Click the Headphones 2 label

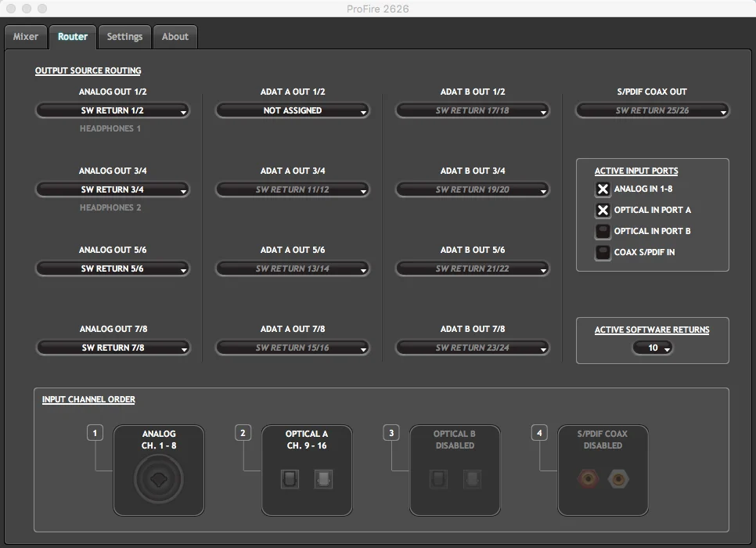click(110, 208)
